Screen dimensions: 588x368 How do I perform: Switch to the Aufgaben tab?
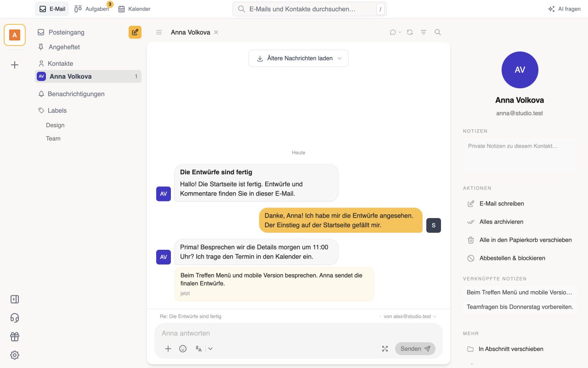coord(93,9)
